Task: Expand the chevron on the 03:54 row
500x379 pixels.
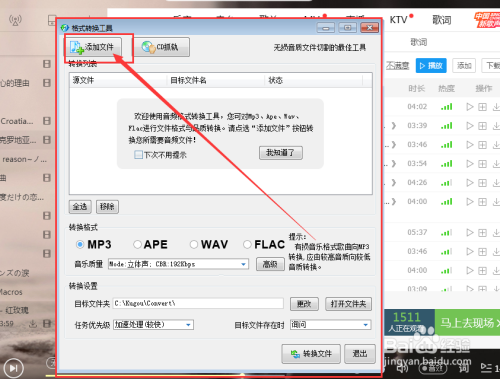Action: tap(394, 164)
